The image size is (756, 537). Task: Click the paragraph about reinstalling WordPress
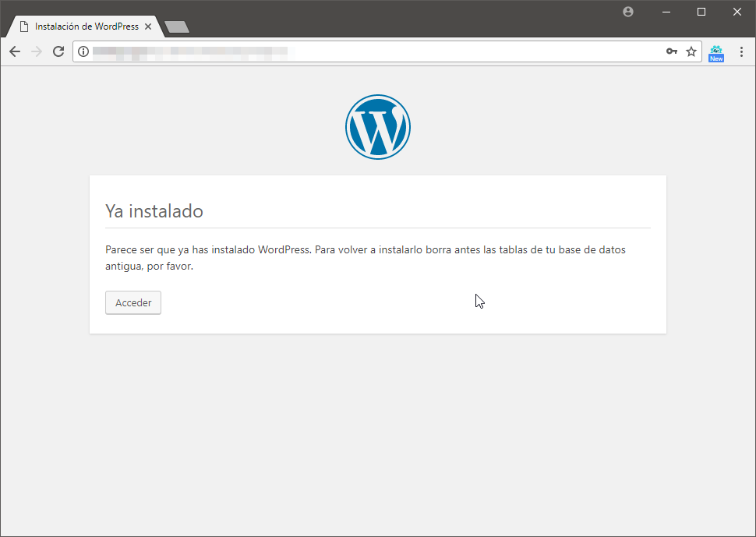tap(366, 258)
